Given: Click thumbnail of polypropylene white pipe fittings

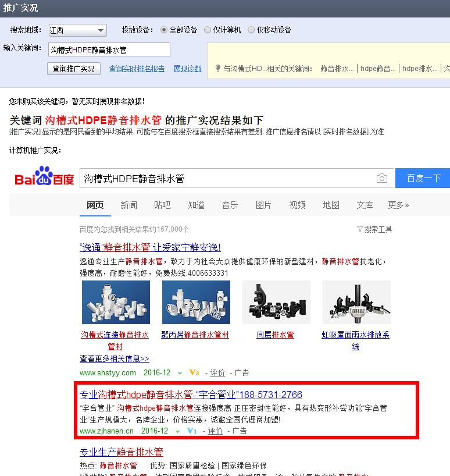Looking at the screenshot, I should tap(196, 302).
